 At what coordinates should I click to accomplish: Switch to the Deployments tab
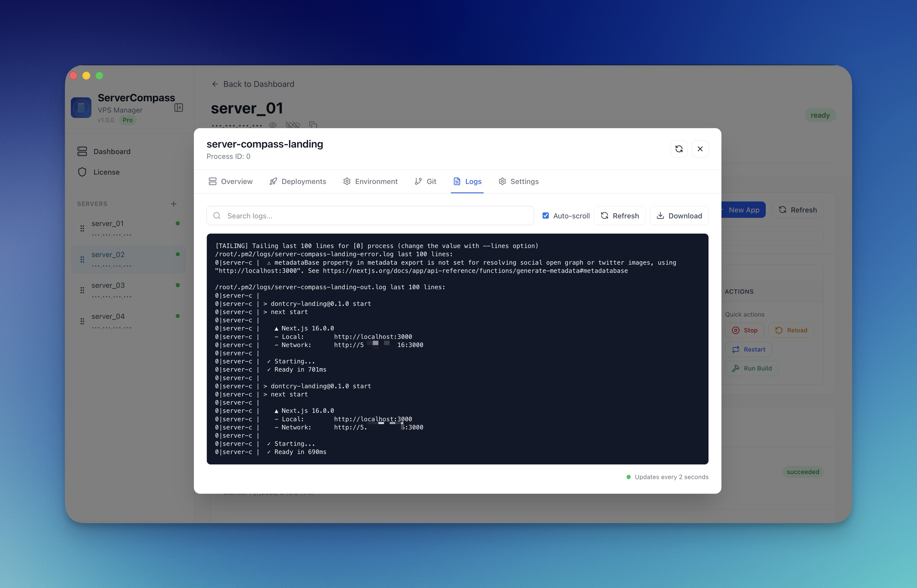point(298,181)
